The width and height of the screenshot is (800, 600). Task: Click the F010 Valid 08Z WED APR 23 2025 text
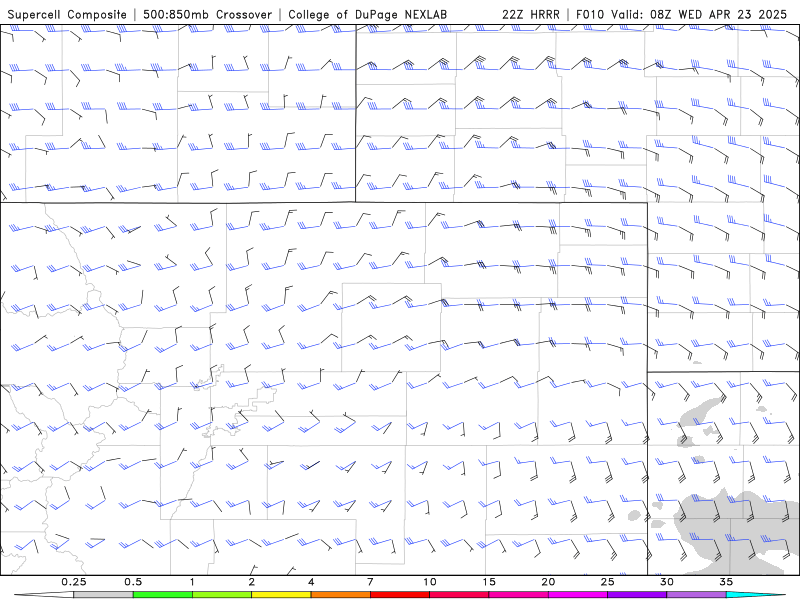tap(682, 15)
